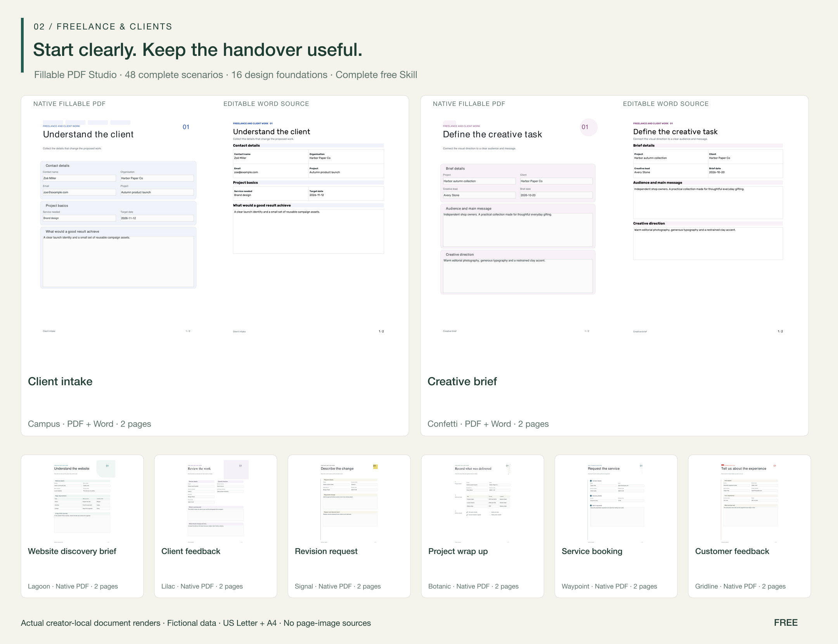Click the Service needed field showing Brand design
Screen dimensions: 838x644
pyautogui.click(x=79, y=218)
